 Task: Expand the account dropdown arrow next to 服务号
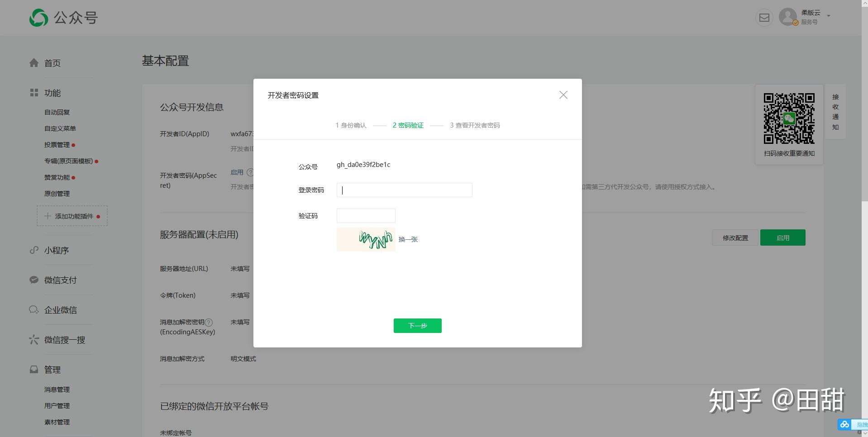coord(829,16)
